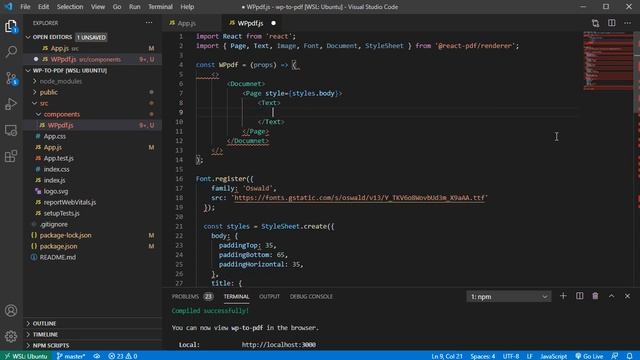This screenshot has width=640, height=360.
Task: Open the Search view in activity bar
Action: point(11,51)
